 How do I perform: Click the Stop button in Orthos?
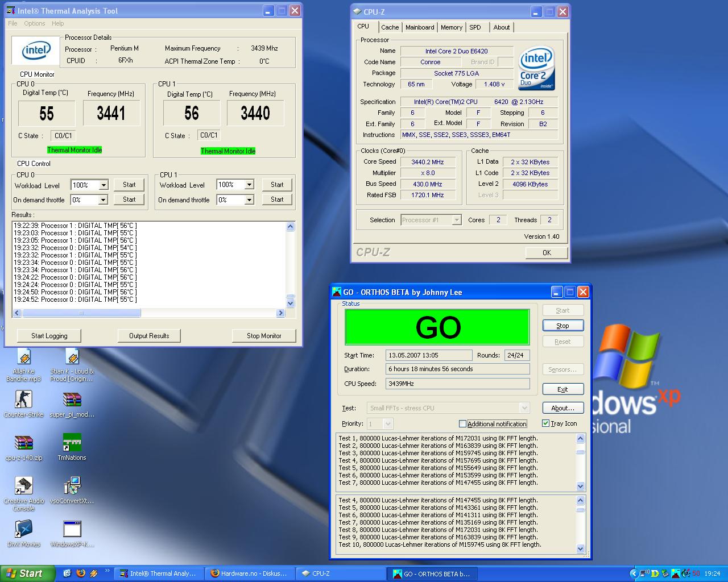coord(562,326)
